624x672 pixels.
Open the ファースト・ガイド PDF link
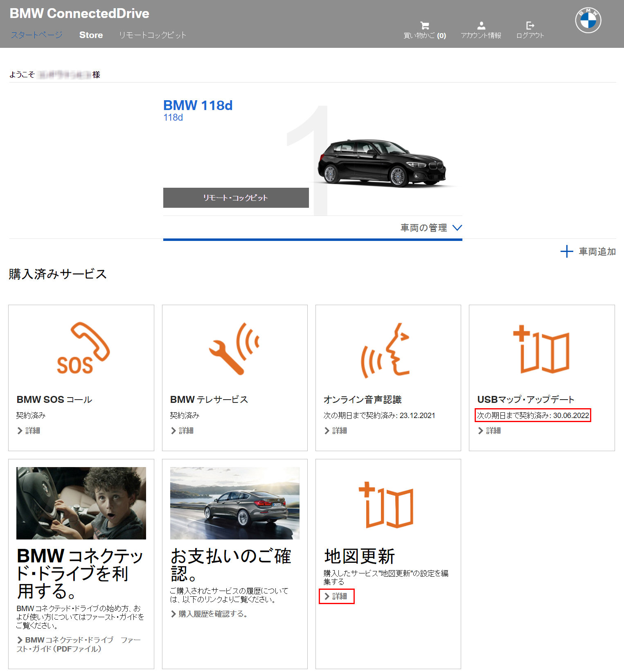point(79,644)
